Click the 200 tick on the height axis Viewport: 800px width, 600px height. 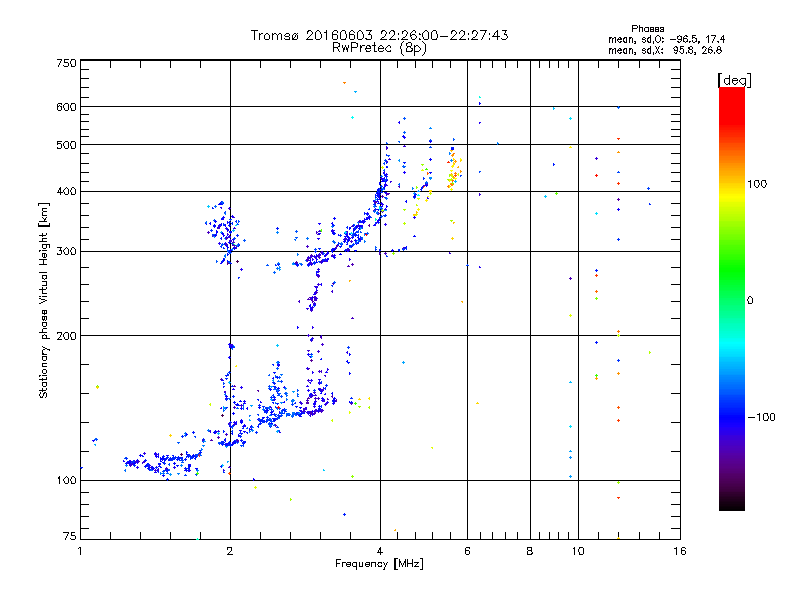point(66,336)
